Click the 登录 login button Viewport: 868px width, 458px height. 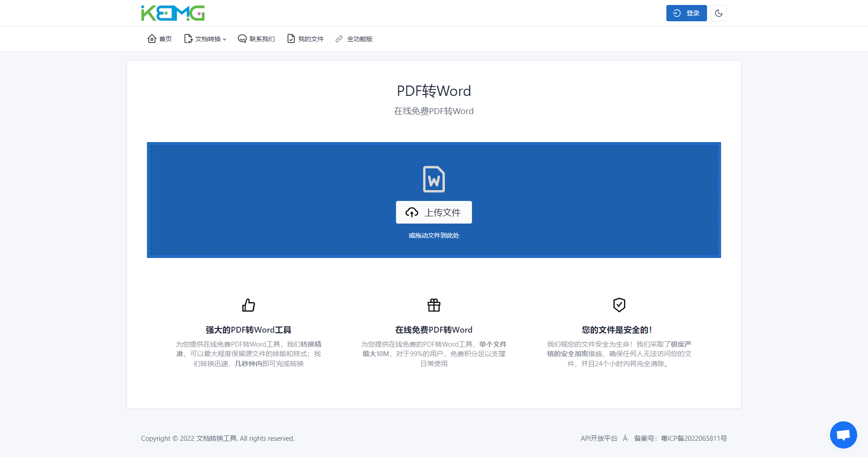point(686,13)
